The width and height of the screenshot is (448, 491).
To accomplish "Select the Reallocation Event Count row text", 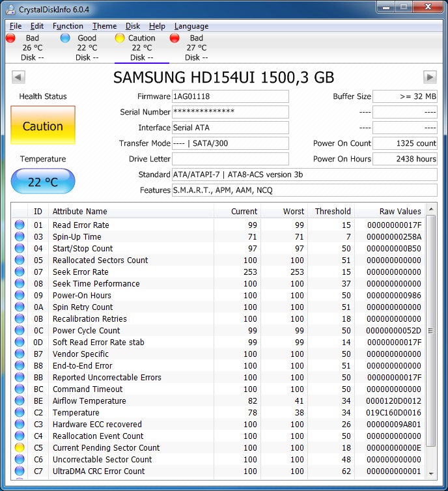I will (98, 436).
